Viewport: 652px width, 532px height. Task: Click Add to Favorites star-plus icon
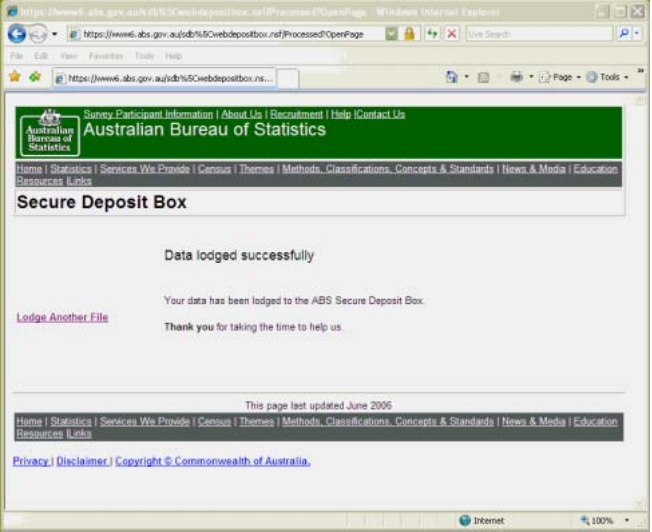click(x=35, y=77)
